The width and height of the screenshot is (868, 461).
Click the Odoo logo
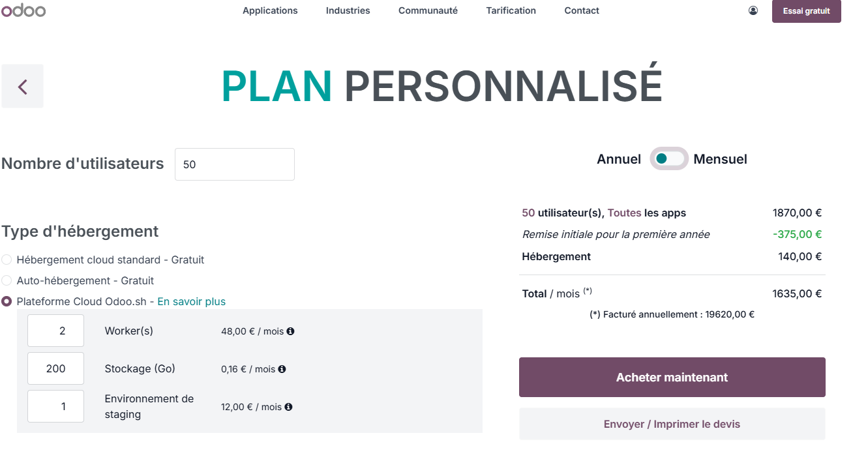point(23,10)
